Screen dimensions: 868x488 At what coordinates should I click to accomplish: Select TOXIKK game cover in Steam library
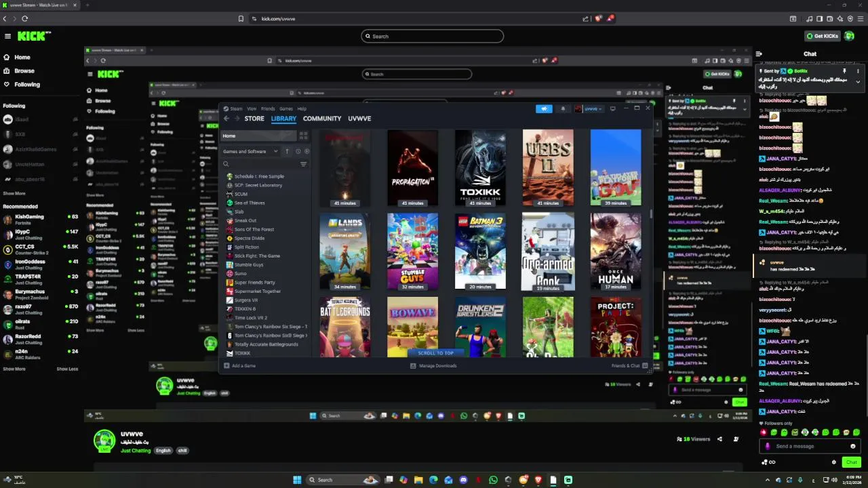click(480, 167)
